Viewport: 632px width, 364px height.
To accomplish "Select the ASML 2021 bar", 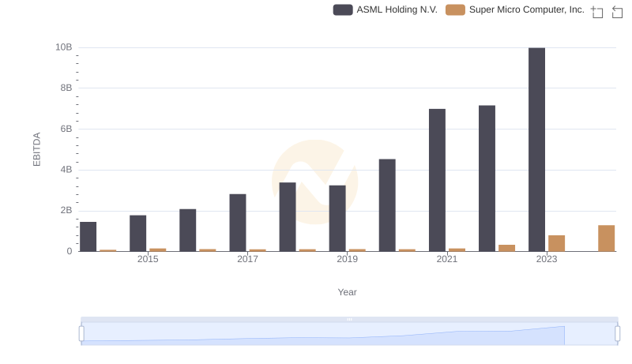I will pyautogui.click(x=437, y=180).
